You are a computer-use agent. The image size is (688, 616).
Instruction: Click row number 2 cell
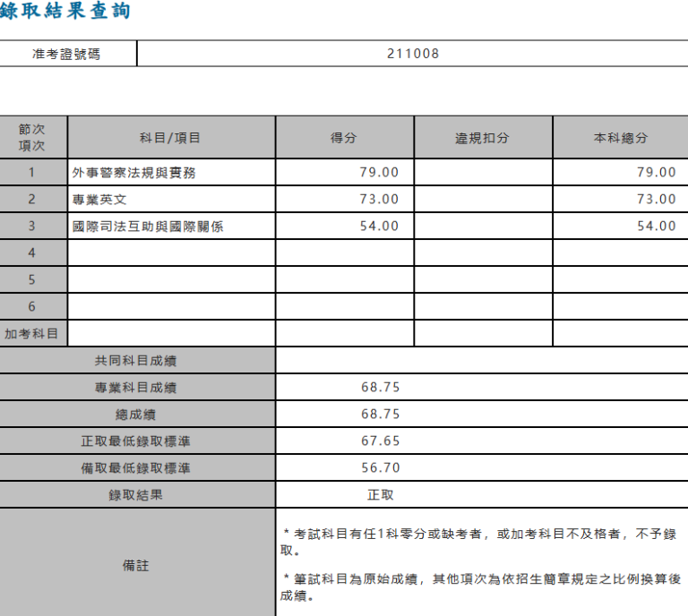pyautogui.click(x=33, y=199)
